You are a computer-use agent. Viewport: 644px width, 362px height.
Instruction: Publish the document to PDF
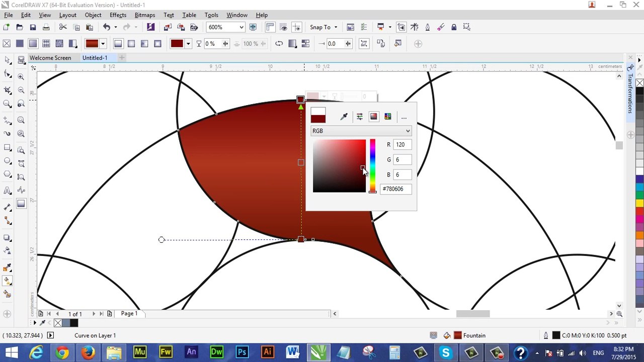point(194,27)
